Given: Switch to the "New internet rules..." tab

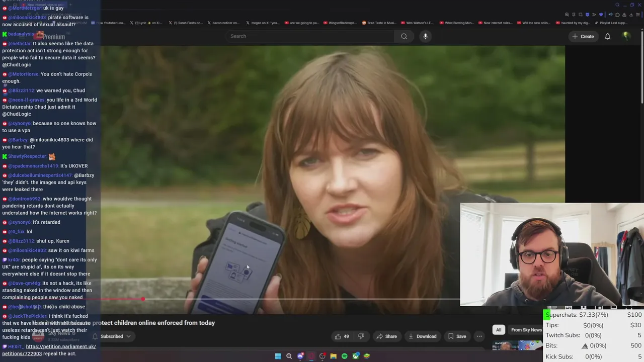Looking at the screenshot, I should 495,23.
